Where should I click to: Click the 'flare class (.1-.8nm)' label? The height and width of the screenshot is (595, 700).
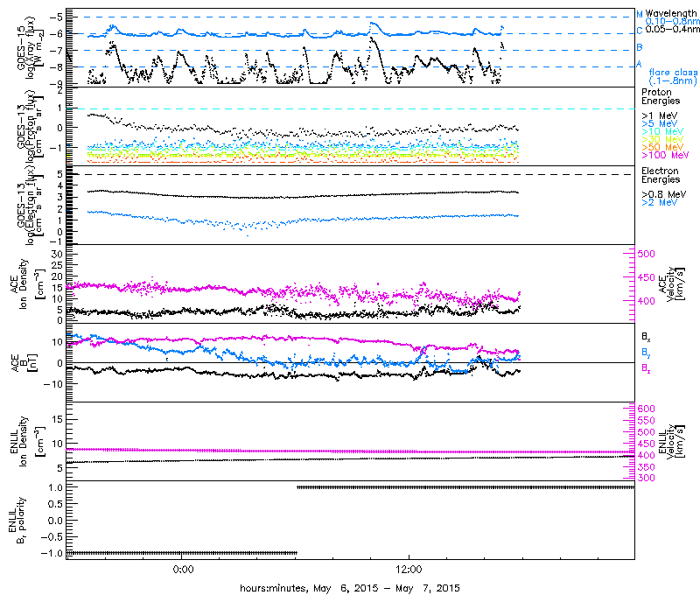point(673,76)
